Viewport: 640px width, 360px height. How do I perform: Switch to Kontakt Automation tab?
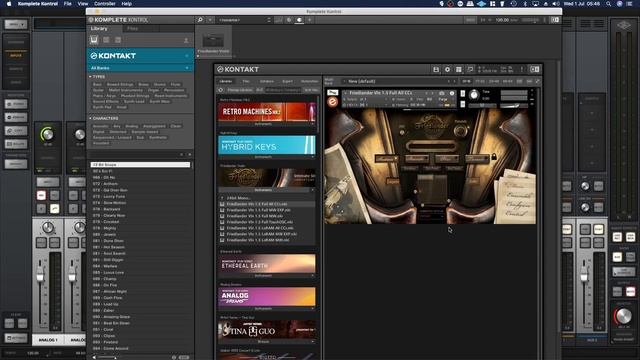click(309, 81)
